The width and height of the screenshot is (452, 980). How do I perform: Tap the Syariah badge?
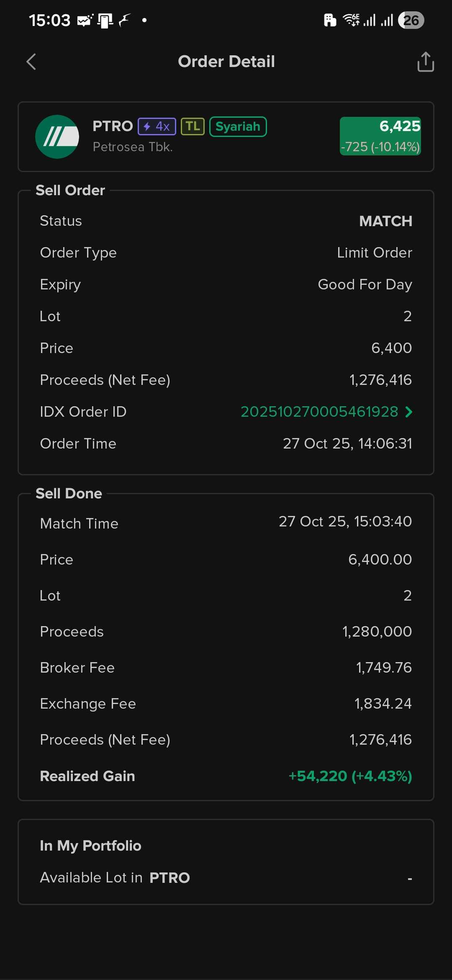tap(238, 126)
